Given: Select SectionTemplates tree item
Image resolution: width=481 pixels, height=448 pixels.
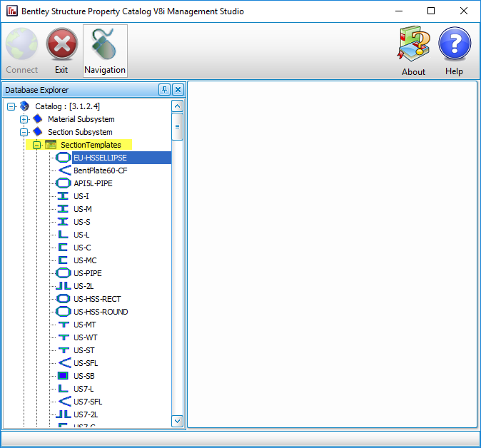Looking at the screenshot, I should point(91,145).
